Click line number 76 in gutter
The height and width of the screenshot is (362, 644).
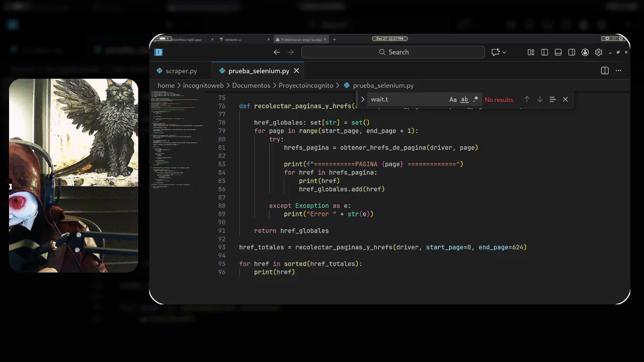coord(221,106)
